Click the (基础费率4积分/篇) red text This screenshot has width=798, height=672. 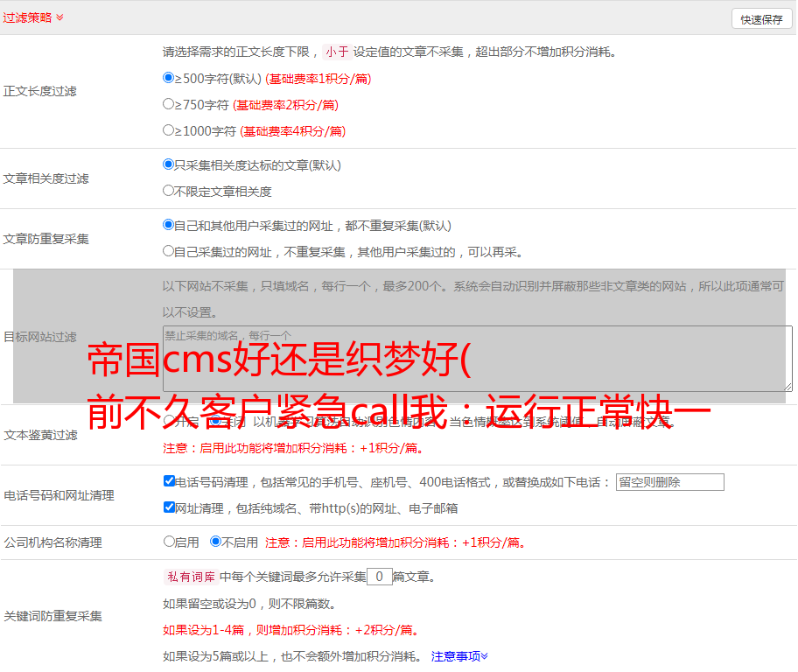pyautogui.click(x=292, y=131)
